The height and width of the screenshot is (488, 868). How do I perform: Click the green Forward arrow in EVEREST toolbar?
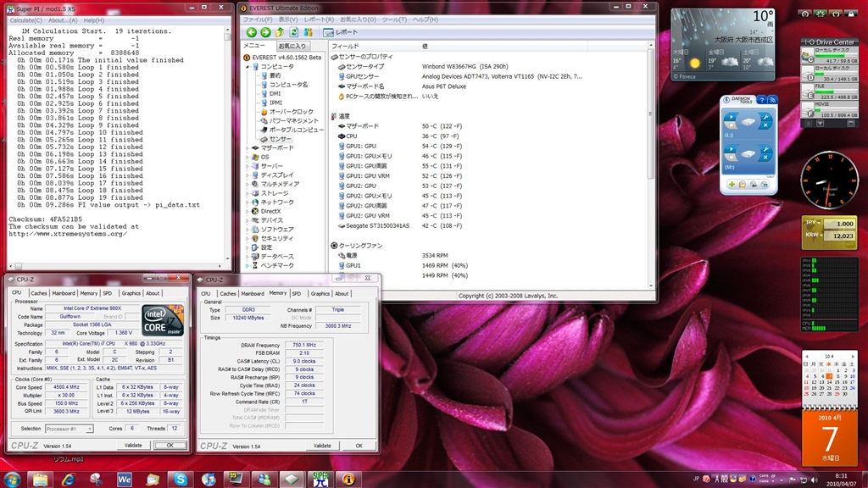265,32
